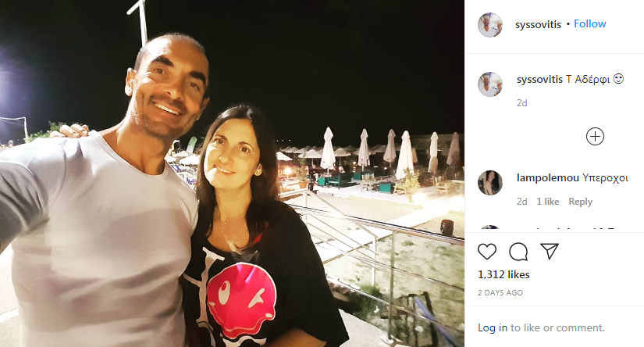The image size is (644, 347).
Task: Load more comments with the plus circle
Action: pos(595,137)
